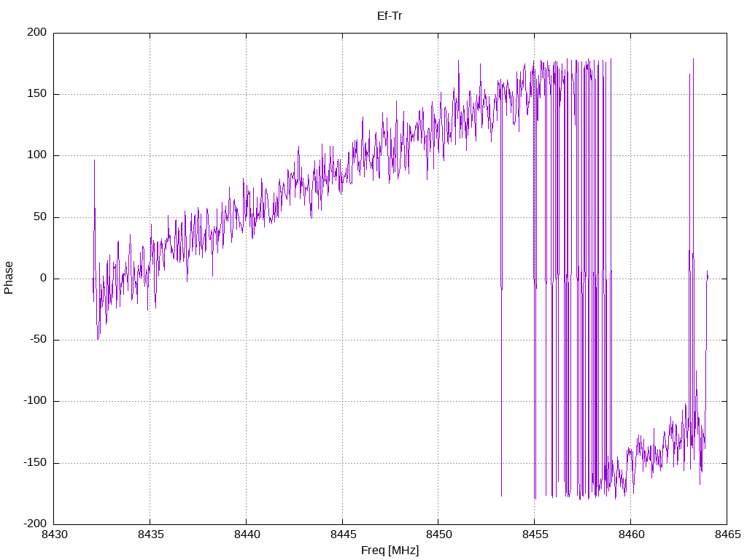Click the y-axis tick label '100'
Screen dimensions: 747x560
(x=37, y=155)
